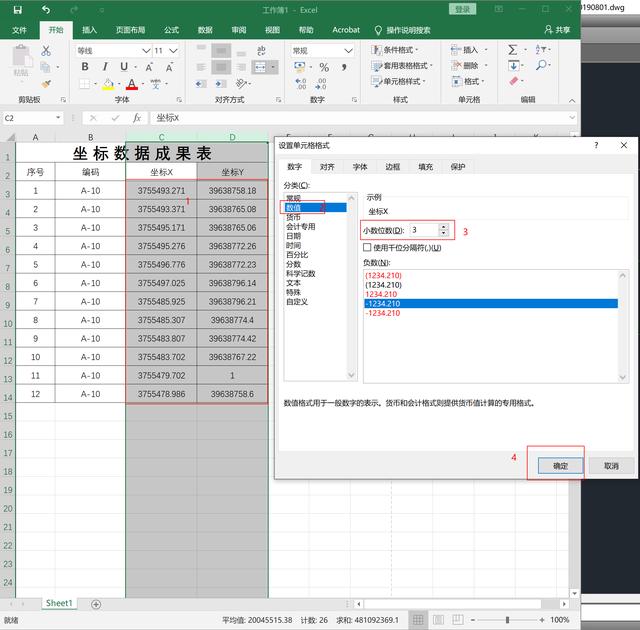Switch to the 对齐 tab in dialog
This screenshot has width=640, height=630.
tap(327, 166)
